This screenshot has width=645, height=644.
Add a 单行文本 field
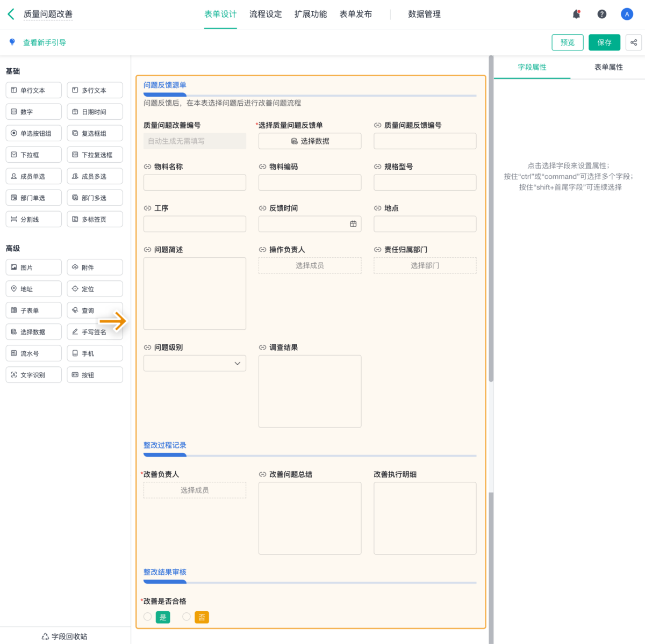(34, 90)
